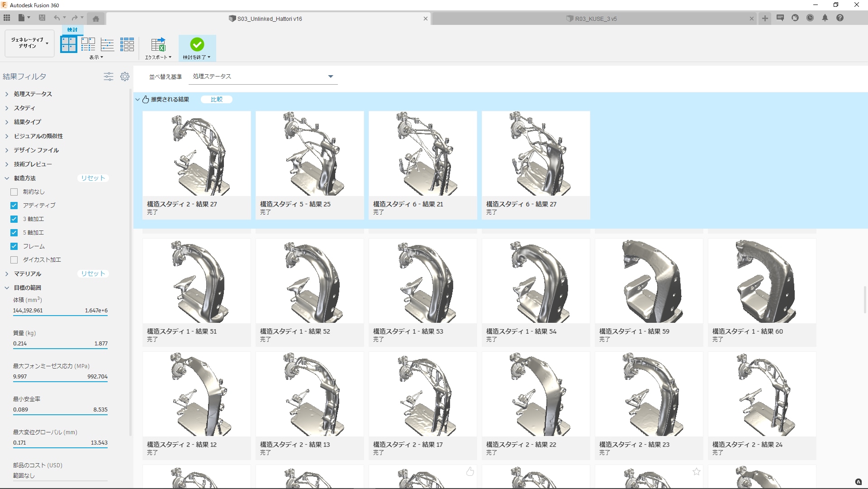Add a new document tab
Screen dimensions: 868x489
click(x=765, y=18)
